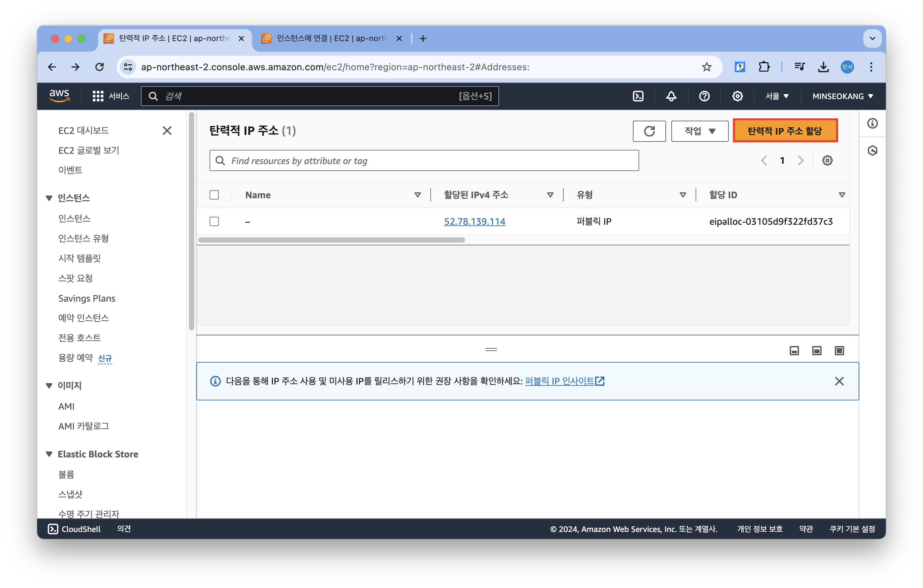This screenshot has width=923, height=588.
Task: Click the refresh button above the table
Action: coord(649,131)
